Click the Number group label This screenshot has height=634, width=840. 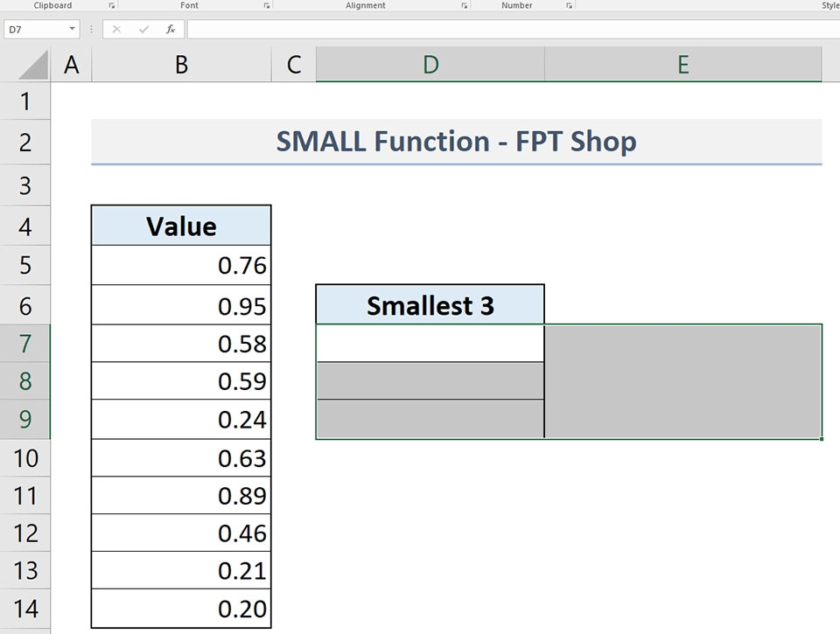click(517, 5)
